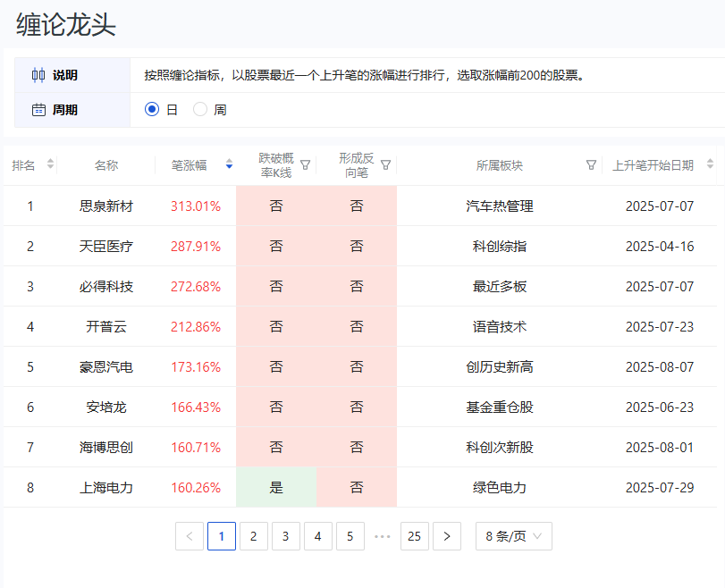Viewport: 725px width, 588px height.
Task: Open the 上海电力 stock link
Action: pyautogui.click(x=107, y=487)
